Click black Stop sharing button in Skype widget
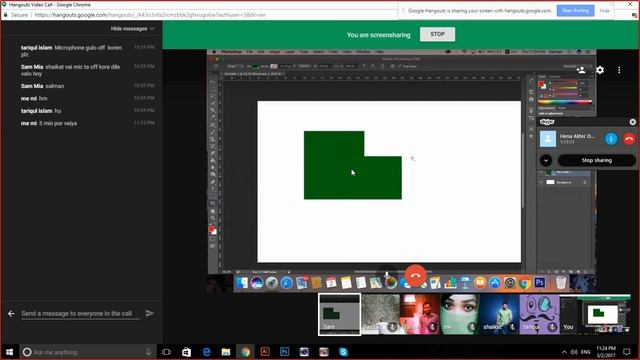Screen dimensions: 640x360 596,160
